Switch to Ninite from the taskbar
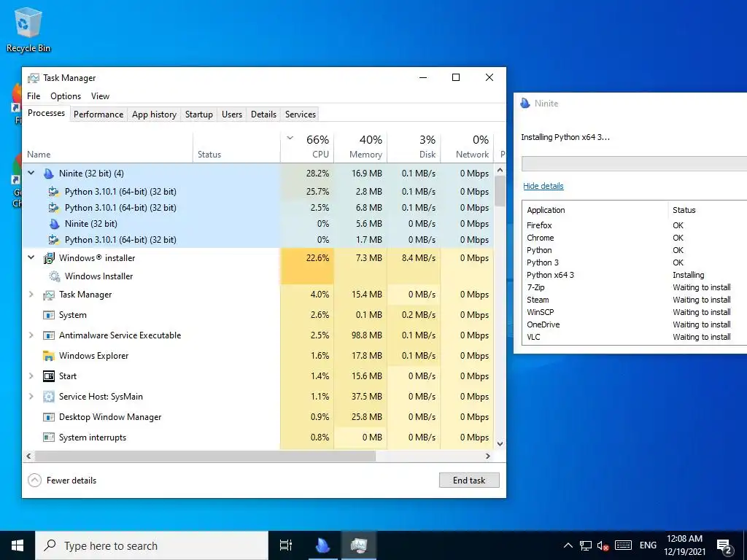This screenshot has width=747, height=560. 322,545
